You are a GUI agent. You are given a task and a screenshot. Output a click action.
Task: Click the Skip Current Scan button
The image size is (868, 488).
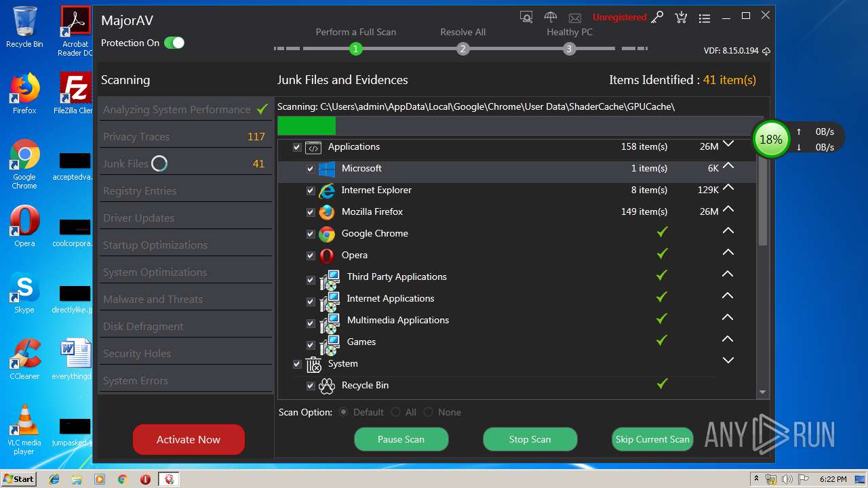(x=652, y=439)
